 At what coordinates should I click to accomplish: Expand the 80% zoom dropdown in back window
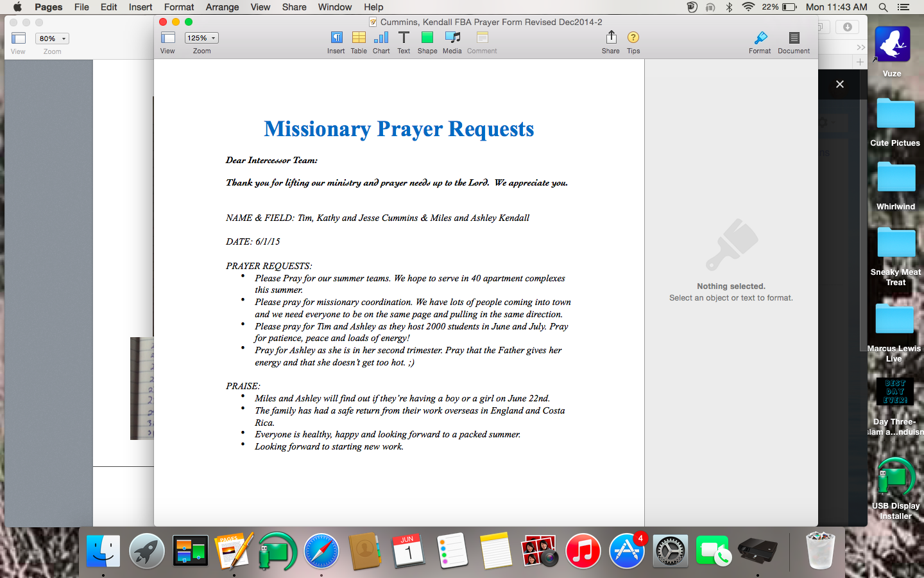pos(52,39)
